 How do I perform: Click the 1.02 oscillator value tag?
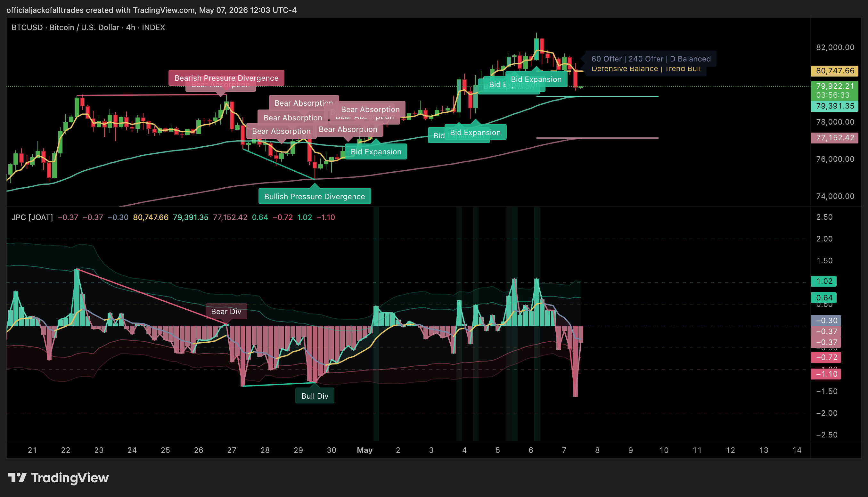[x=824, y=281]
